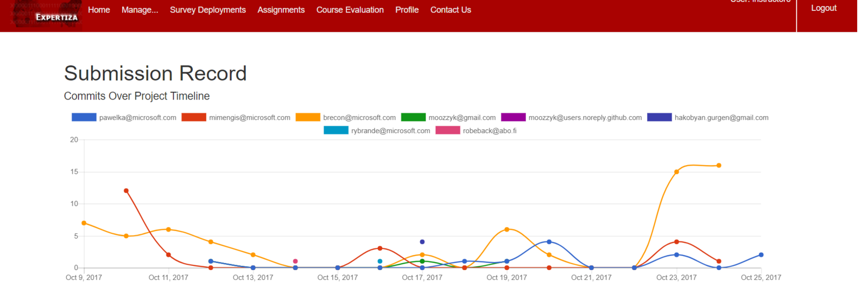This screenshot has height=287, width=868.
Task: Go to Assignments
Action: pos(281,10)
